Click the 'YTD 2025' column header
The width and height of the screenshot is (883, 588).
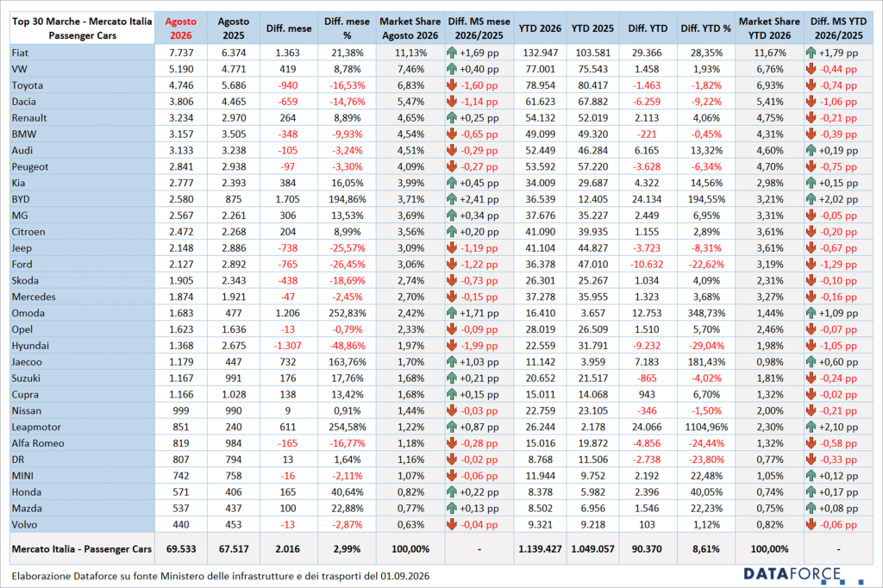592,28
